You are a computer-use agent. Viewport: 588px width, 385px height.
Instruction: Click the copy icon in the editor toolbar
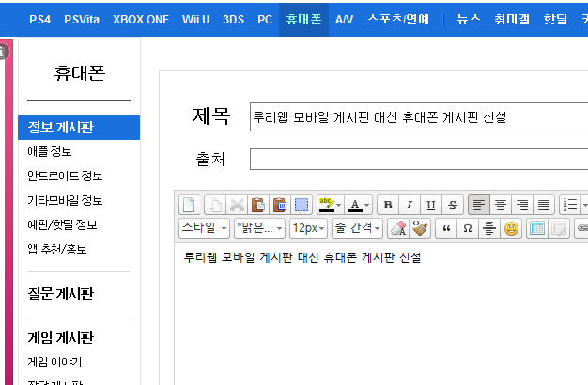(x=215, y=205)
